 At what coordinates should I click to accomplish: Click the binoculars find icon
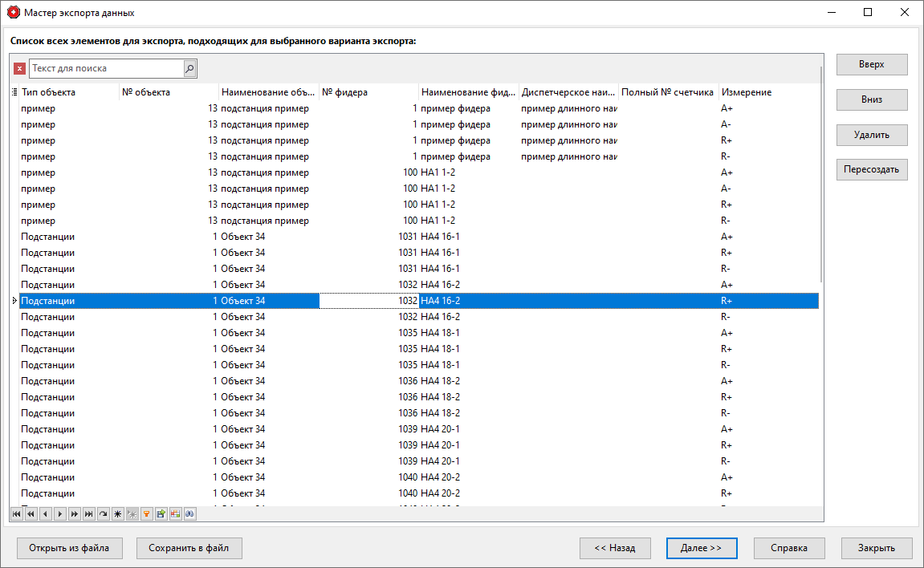pyautogui.click(x=189, y=513)
